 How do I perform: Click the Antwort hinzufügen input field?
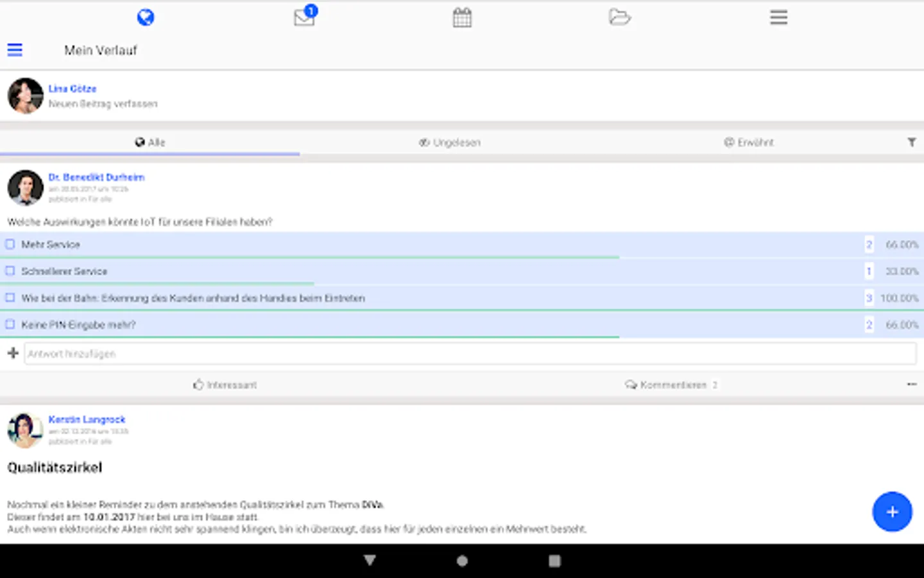point(470,354)
